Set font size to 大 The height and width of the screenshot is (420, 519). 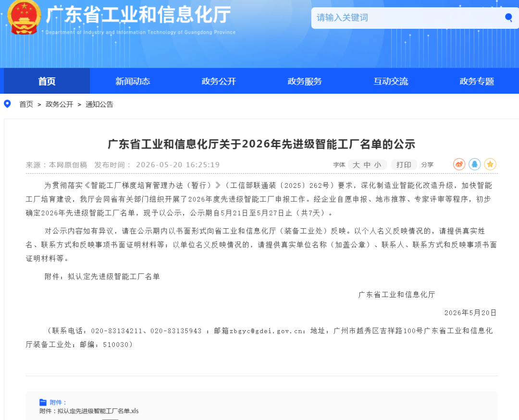356,165
